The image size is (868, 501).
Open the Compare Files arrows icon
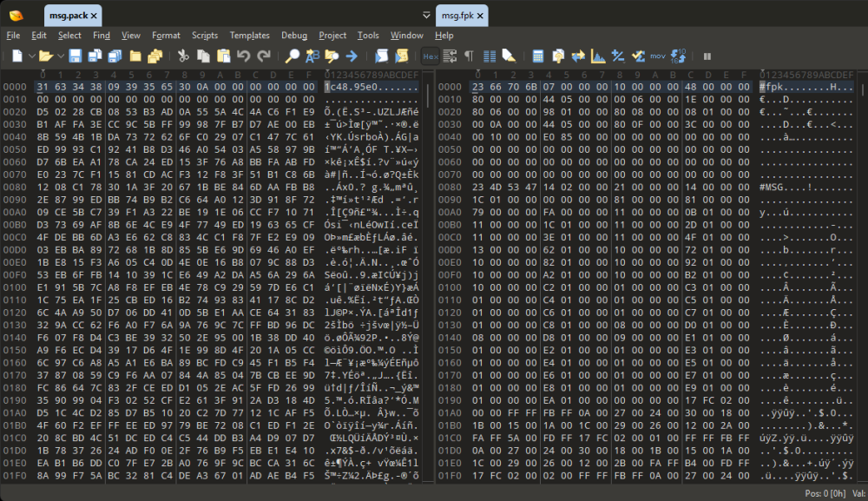(578, 56)
